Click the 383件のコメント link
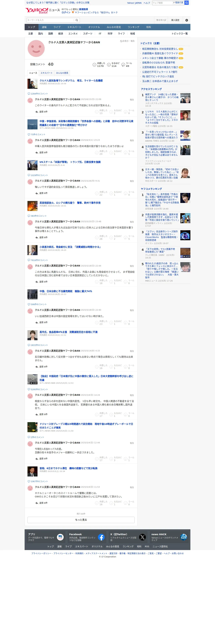This screenshot has height=644, width=215. (37, 216)
